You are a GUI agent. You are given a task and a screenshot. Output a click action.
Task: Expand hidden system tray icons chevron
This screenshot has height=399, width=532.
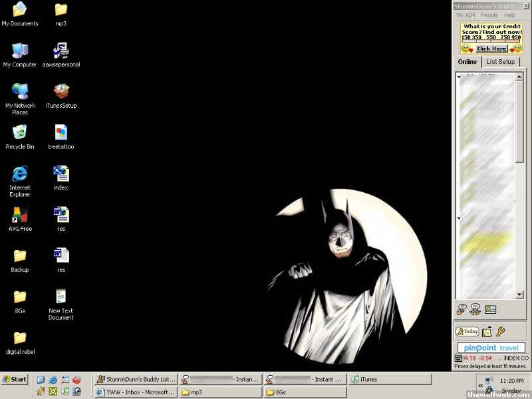481,385
